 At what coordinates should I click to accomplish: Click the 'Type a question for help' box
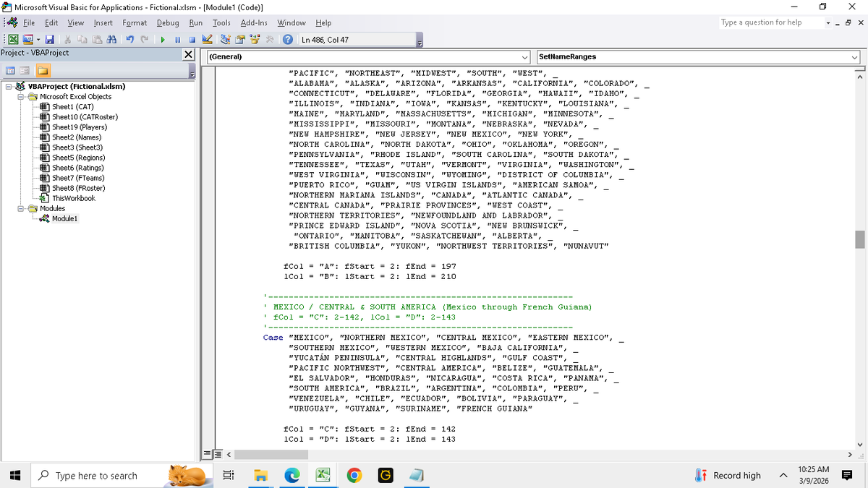coord(771,22)
